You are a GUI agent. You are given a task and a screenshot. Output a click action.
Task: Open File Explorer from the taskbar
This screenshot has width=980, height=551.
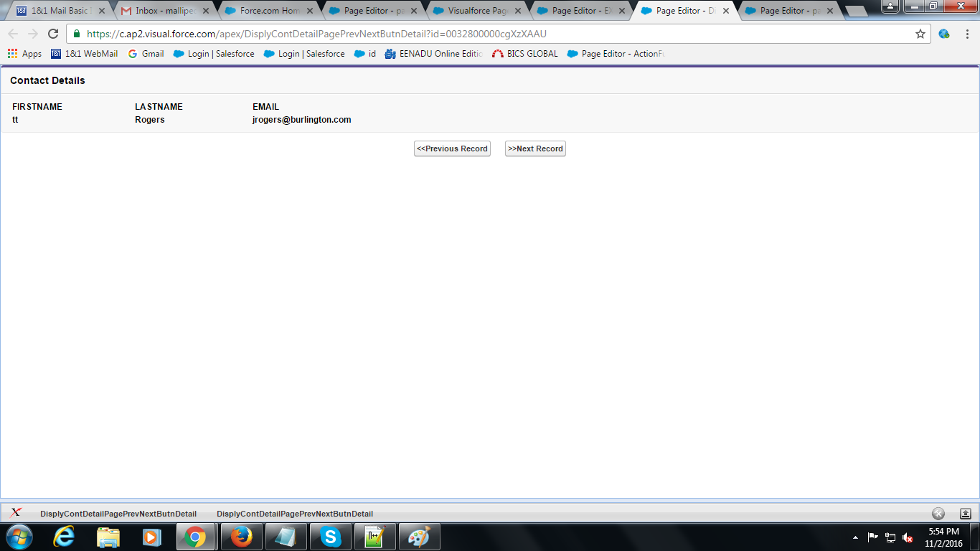point(107,536)
